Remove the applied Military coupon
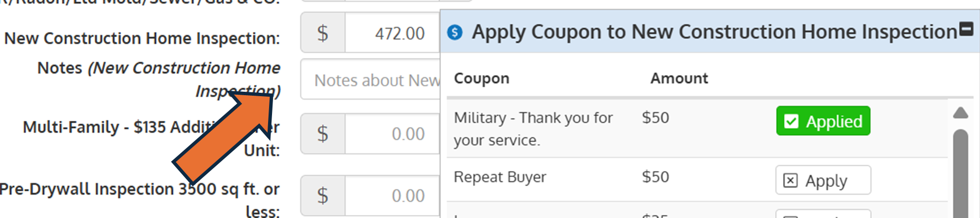 (823, 121)
